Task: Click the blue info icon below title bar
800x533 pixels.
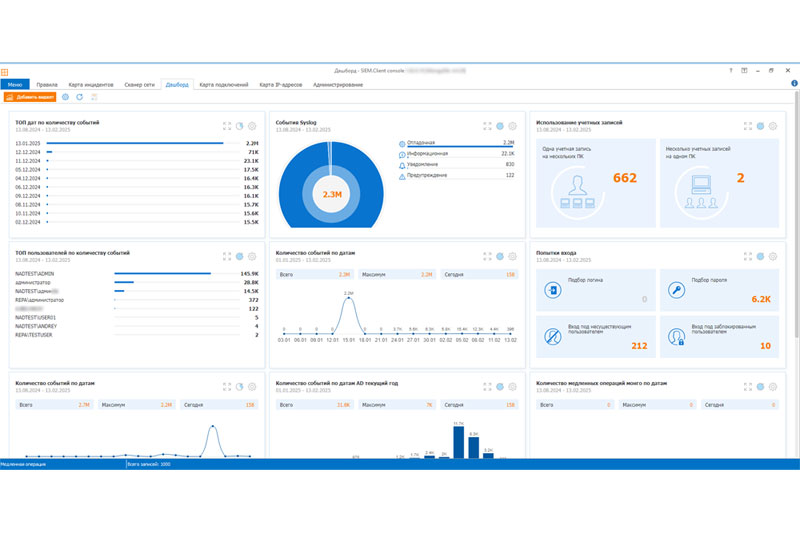Action: point(794,83)
